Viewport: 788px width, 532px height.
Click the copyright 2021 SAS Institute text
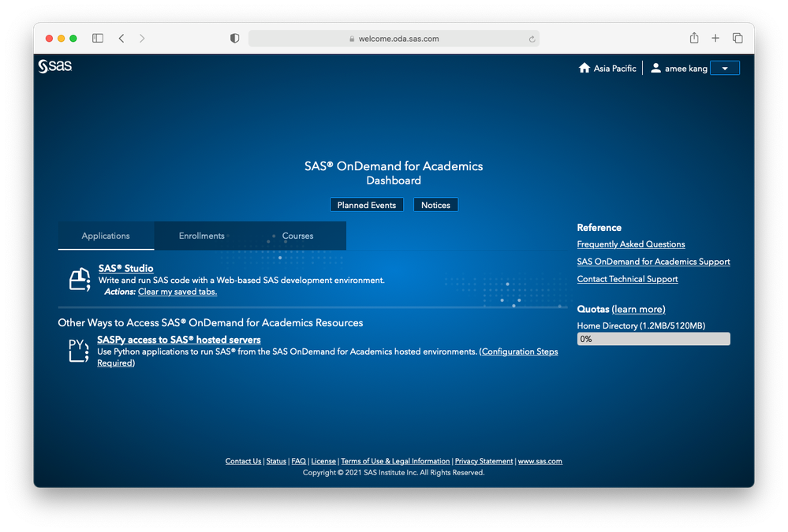click(x=394, y=473)
